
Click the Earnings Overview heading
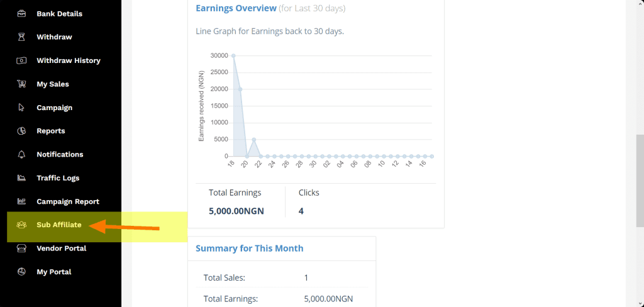(x=236, y=8)
